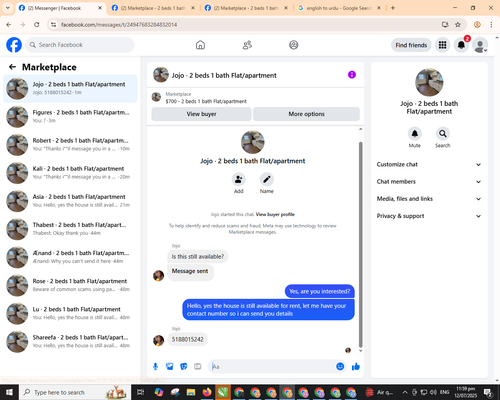The image size is (500, 400).
Task: Open Kali conversation in the list
Action: 70,173
